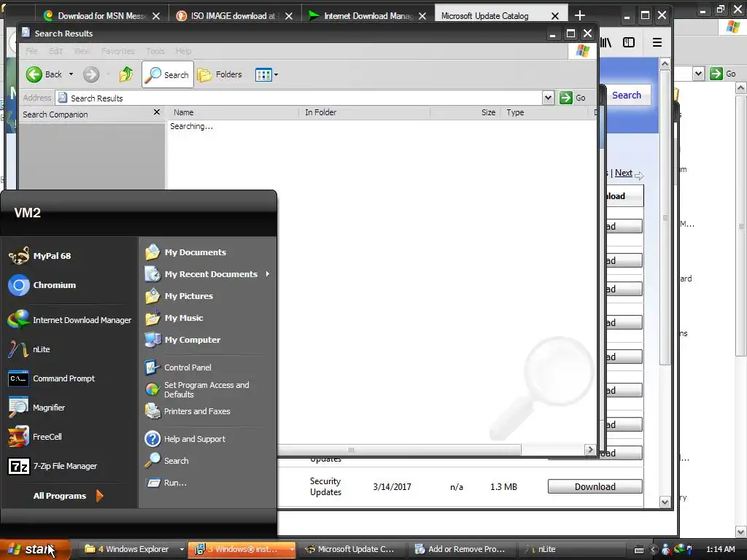Image resolution: width=747 pixels, height=560 pixels.
Task: Toggle the Folders pane button
Action: (220, 75)
